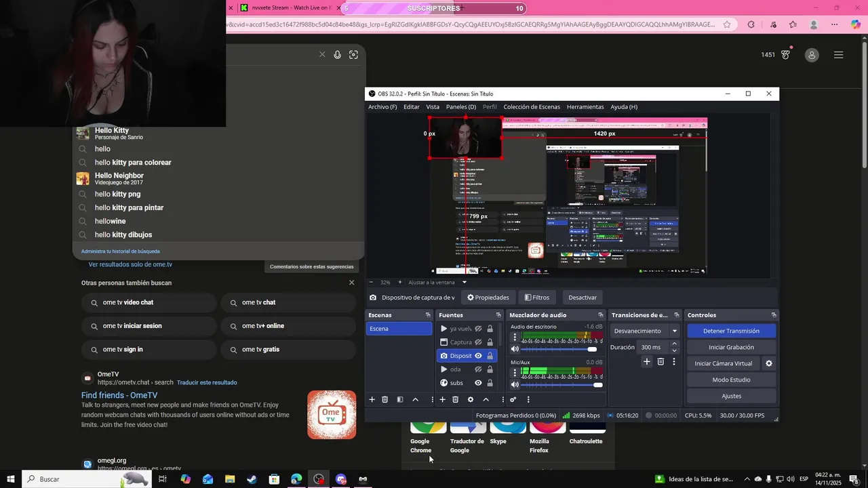Screen dimensions: 868x488
Task: Bookmark page with the star icon
Action: pos(727,24)
